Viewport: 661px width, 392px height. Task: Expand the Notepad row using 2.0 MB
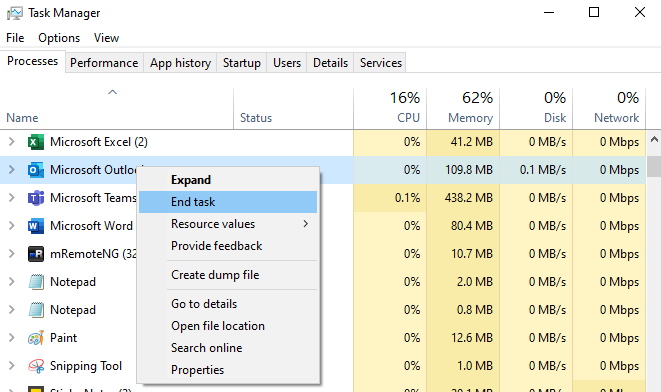(x=12, y=282)
